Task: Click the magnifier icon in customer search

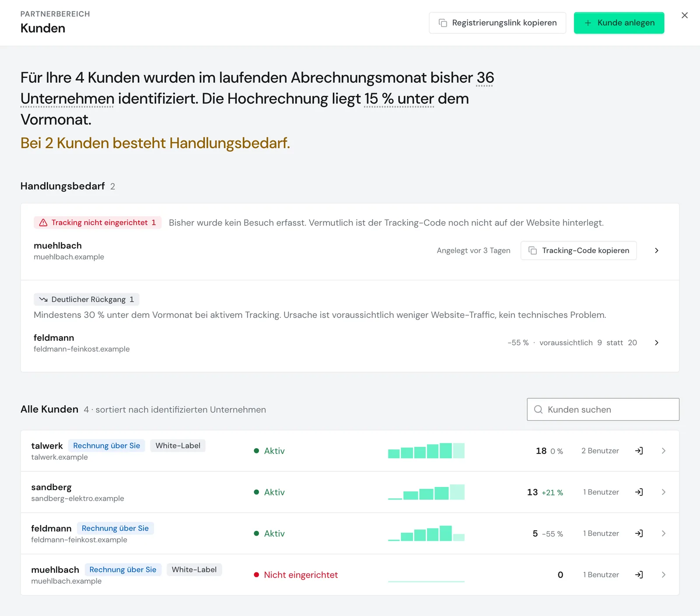Action: (539, 410)
